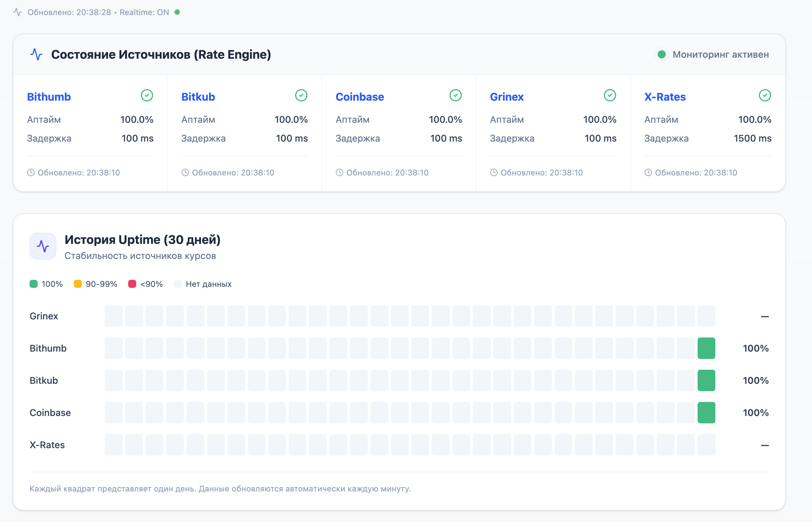The height and width of the screenshot is (522, 812).
Task: Open the Bithumb source link
Action: [x=49, y=97]
